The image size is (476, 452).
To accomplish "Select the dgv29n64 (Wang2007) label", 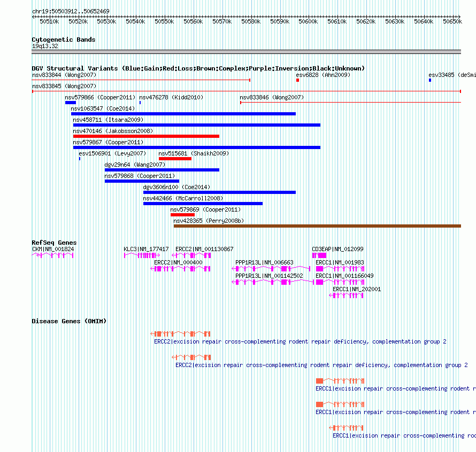I will click(x=135, y=165).
